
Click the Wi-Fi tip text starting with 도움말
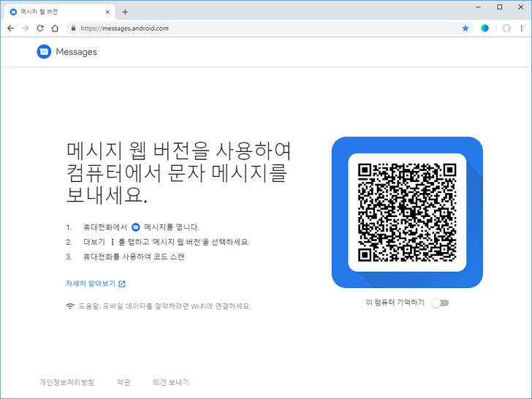tap(165, 306)
